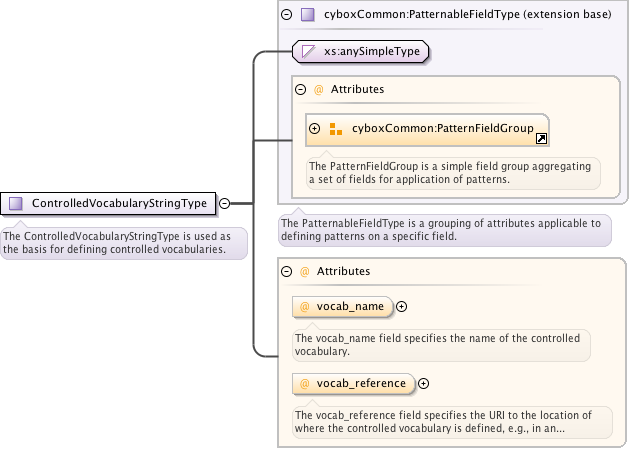Click the @ icon inside vocab_name
Viewport: 630px width, 449px height.
[305, 306]
